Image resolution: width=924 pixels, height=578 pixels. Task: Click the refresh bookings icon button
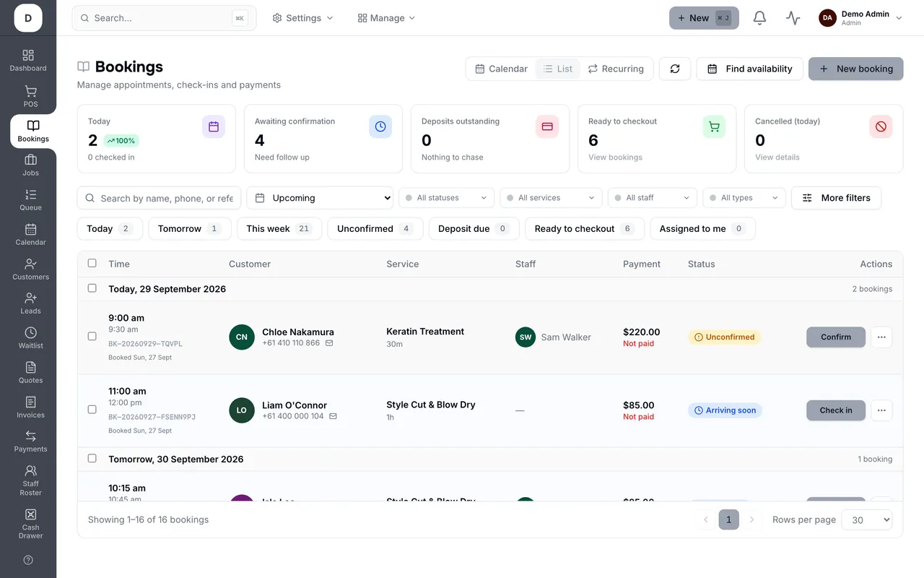pos(675,69)
